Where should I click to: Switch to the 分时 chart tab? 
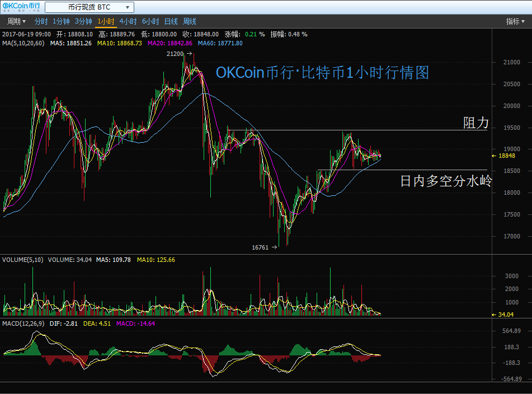click(41, 21)
